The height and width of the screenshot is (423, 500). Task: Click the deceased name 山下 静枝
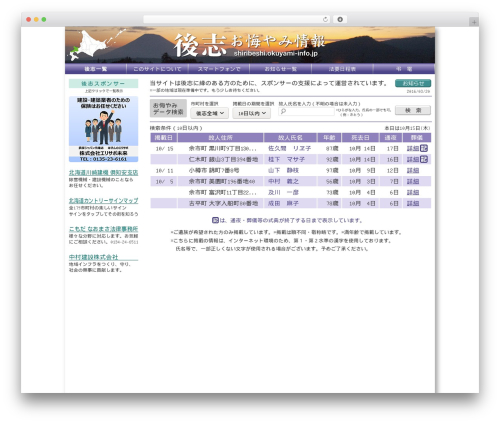(283, 171)
